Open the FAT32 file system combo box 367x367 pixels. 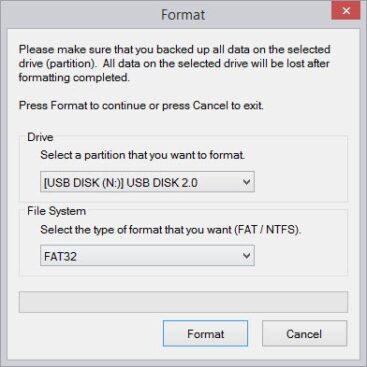pyautogui.click(x=147, y=256)
